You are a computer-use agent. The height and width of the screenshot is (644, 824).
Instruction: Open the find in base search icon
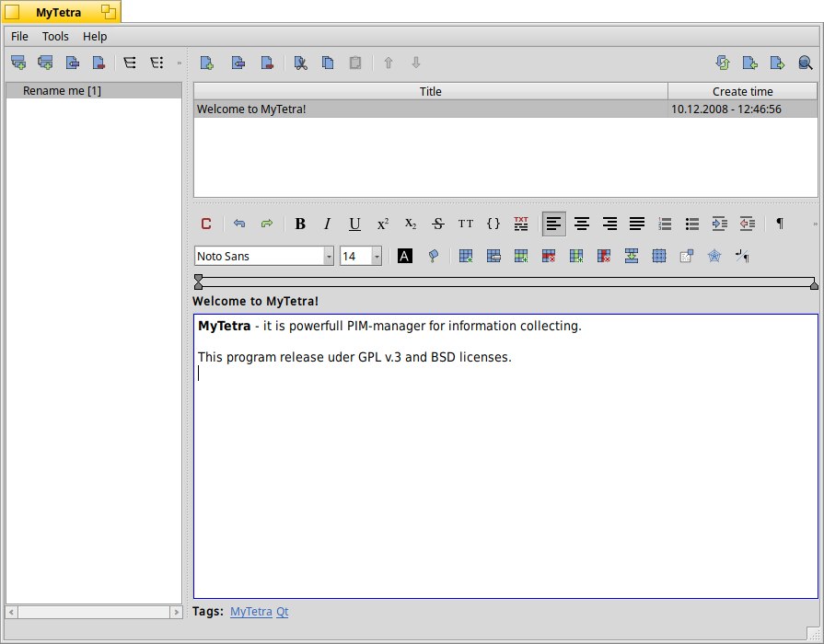(806, 63)
